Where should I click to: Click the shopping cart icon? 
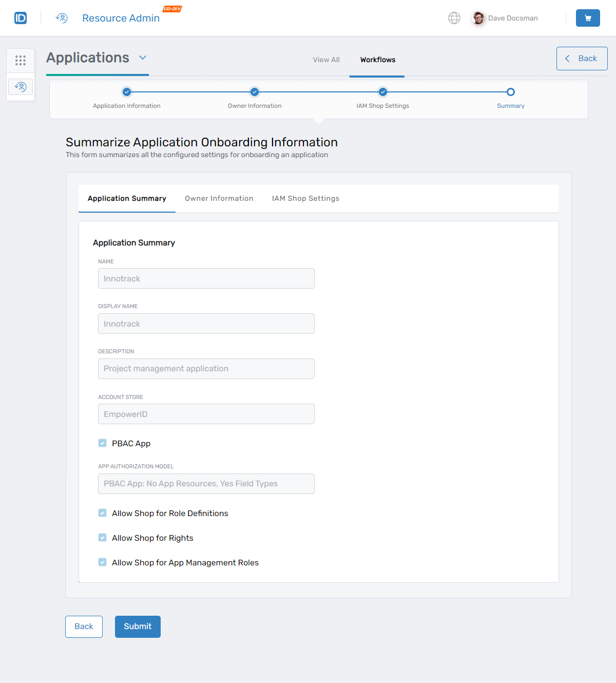coord(587,17)
